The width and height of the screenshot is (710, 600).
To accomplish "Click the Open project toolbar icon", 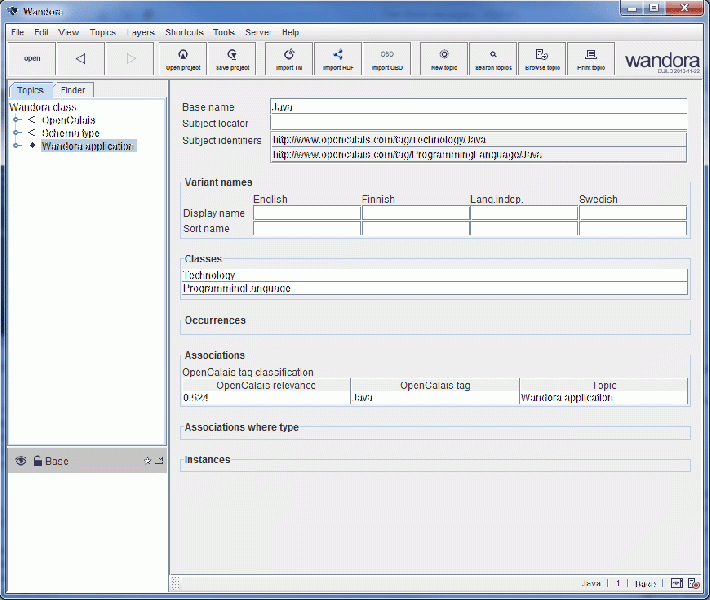I will tap(182, 58).
